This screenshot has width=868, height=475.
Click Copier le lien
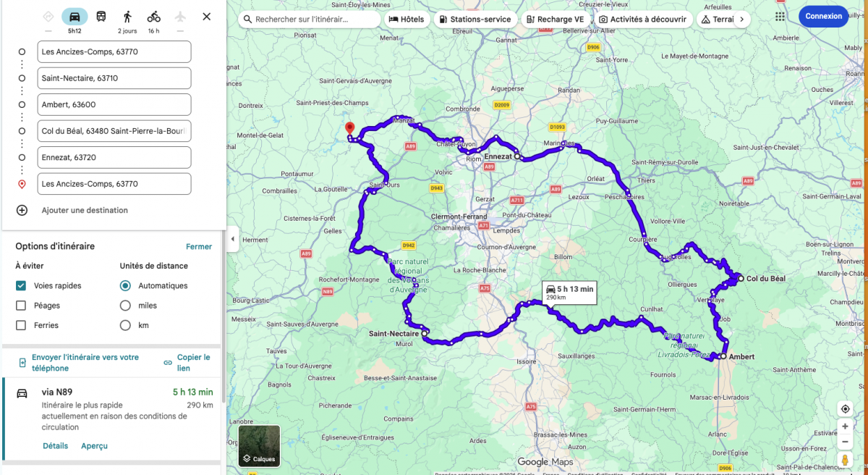(x=187, y=363)
